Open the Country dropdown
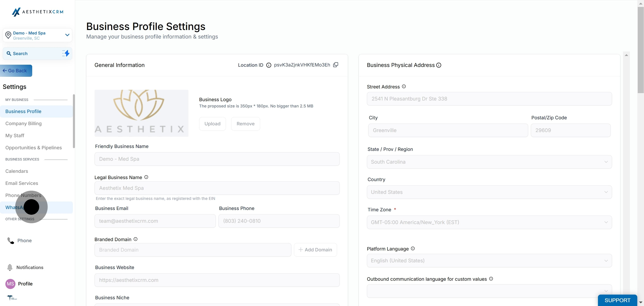644x306 pixels. pos(489,192)
